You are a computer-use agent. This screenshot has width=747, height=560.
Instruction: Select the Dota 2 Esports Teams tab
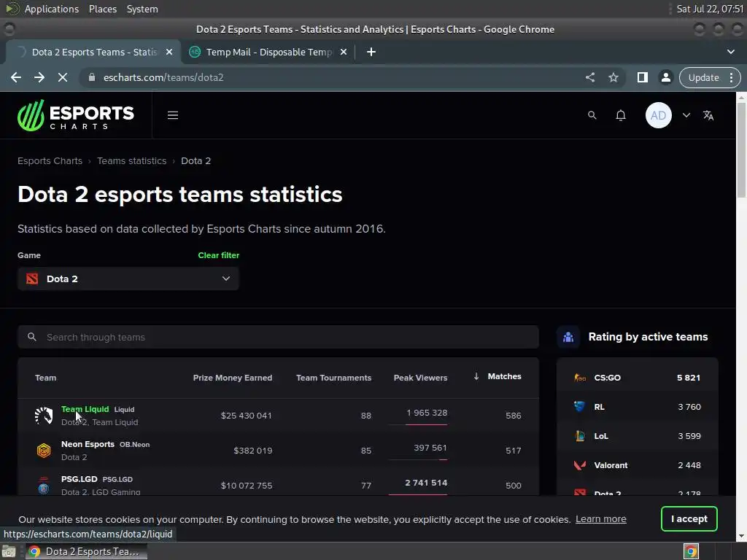[93, 52]
